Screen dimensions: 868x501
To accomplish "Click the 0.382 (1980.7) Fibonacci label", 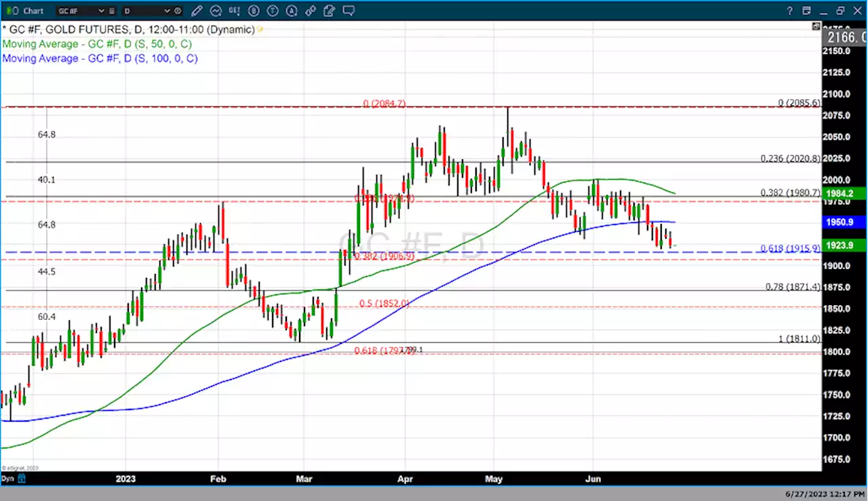I will (790, 193).
